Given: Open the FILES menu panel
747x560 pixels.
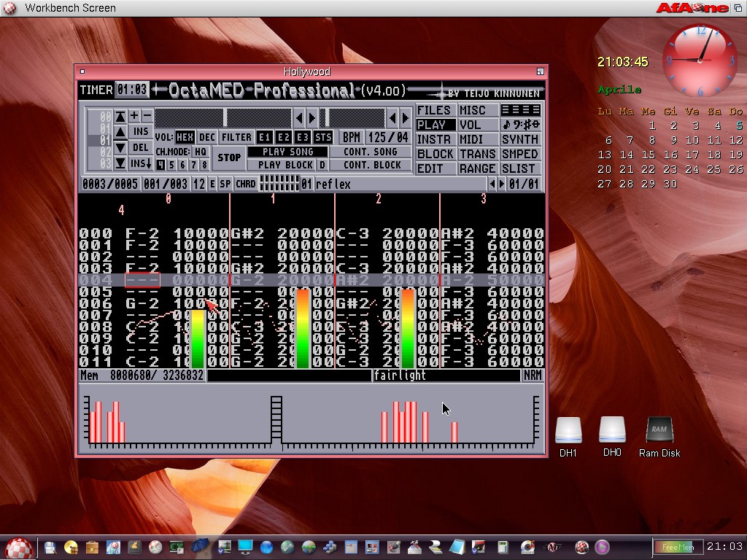Looking at the screenshot, I should tap(436, 110).
